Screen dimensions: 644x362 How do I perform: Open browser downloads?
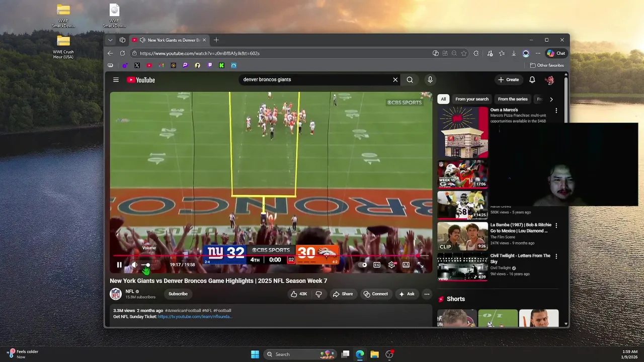pos(514,53)
